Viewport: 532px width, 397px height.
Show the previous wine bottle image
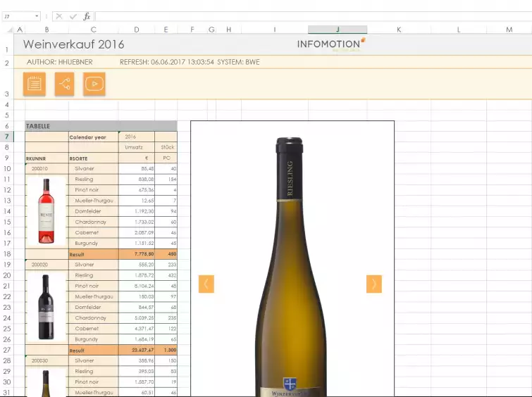206,284
